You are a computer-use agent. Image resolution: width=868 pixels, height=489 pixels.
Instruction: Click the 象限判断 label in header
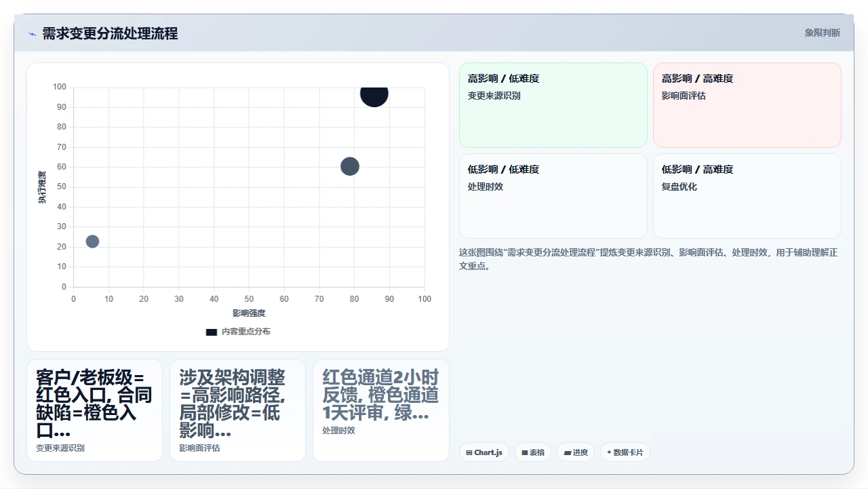(823, 33)
